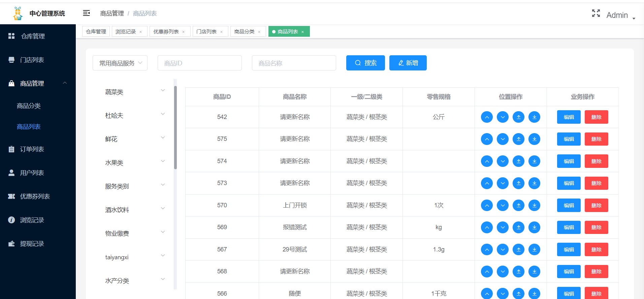The height and width of the screenshot is (299, 644).
Task: Move product 542 up one position
Action: click(487, 117)
